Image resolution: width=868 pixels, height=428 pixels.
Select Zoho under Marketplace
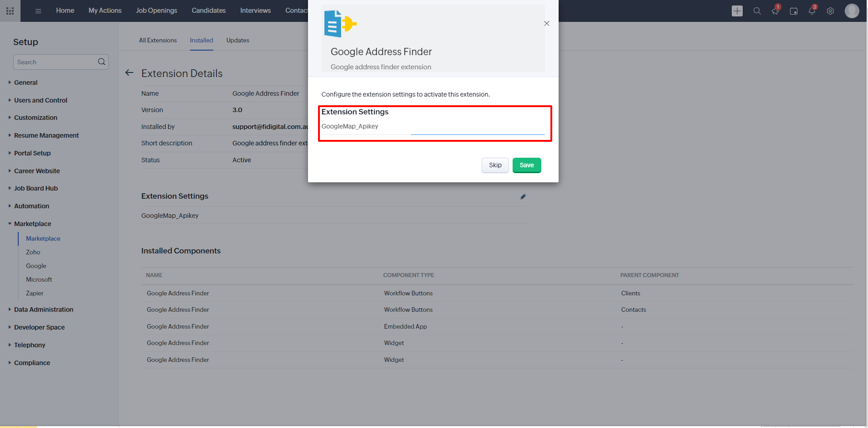point(33,252)
